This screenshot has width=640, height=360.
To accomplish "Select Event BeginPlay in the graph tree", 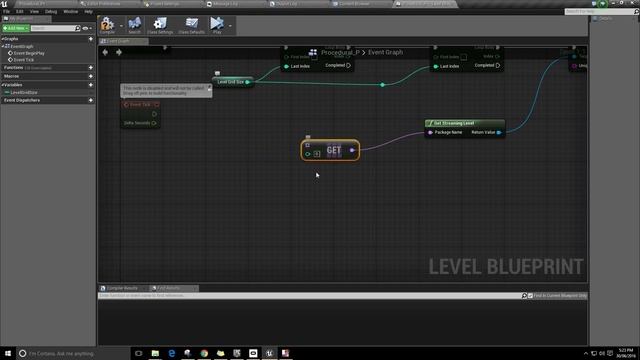I will pos(29,53).
